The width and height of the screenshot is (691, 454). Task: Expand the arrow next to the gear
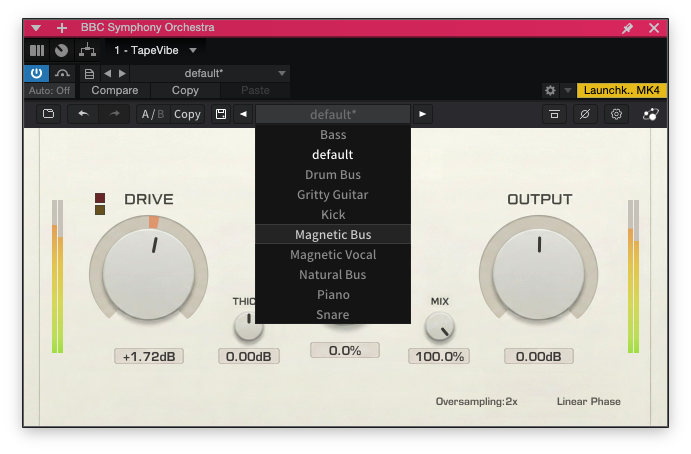[x=568, y=90]
